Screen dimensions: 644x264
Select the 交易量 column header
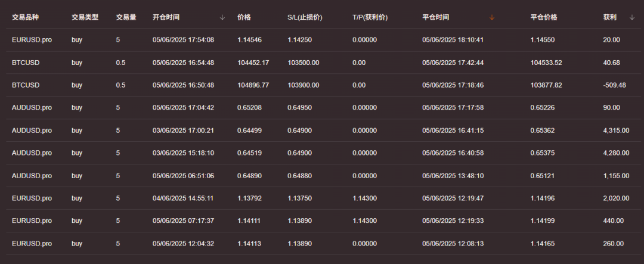point(126,17)
